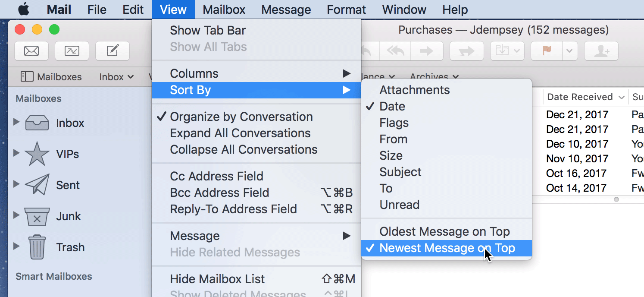This screenshot has height=297, width=644.
Task: Open the Archives favorites bar dropdown
Action: pos(434,77)
